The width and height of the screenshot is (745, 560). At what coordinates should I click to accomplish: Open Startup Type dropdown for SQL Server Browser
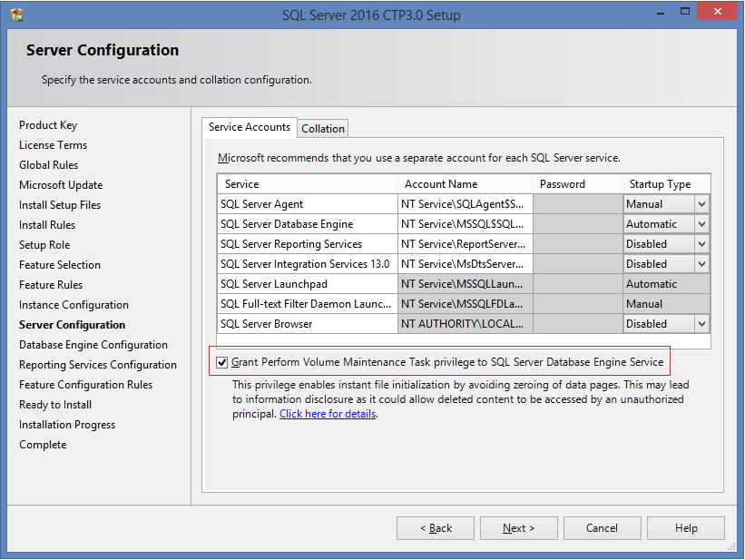coord(701,324)
